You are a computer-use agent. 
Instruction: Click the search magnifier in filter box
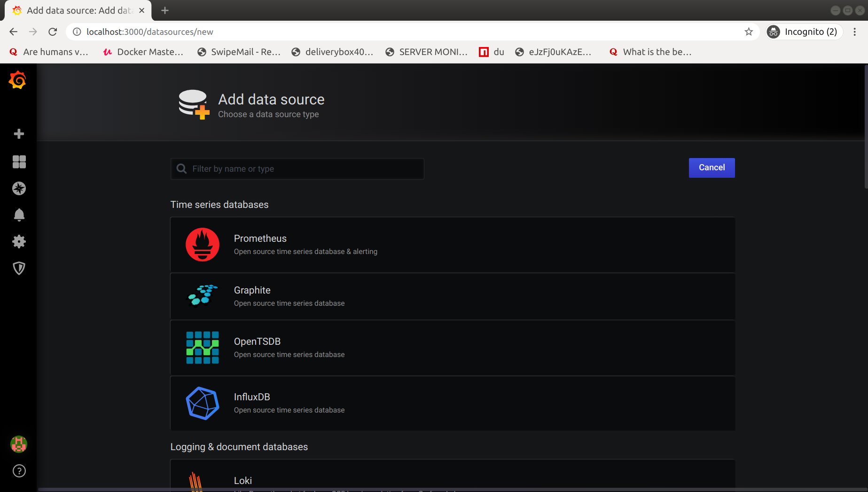tap(181, 168)
